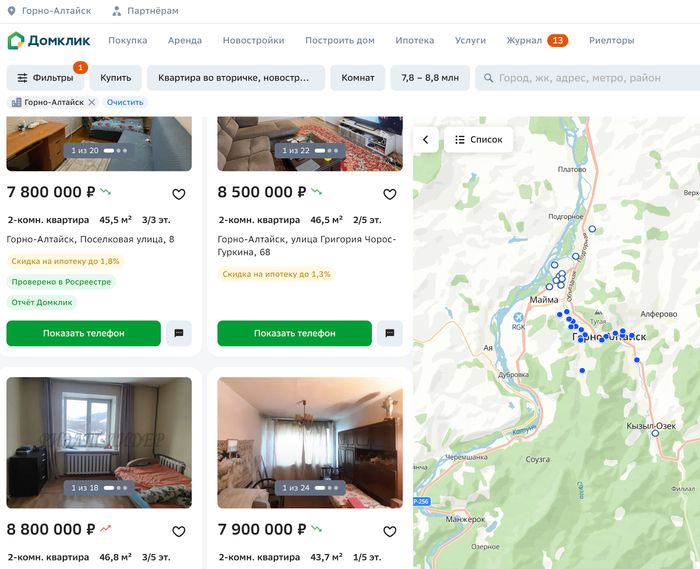The image size is (700, 569).
Task: Click the location pin for Горно-Алтайск
Action: tap(11, 11)
